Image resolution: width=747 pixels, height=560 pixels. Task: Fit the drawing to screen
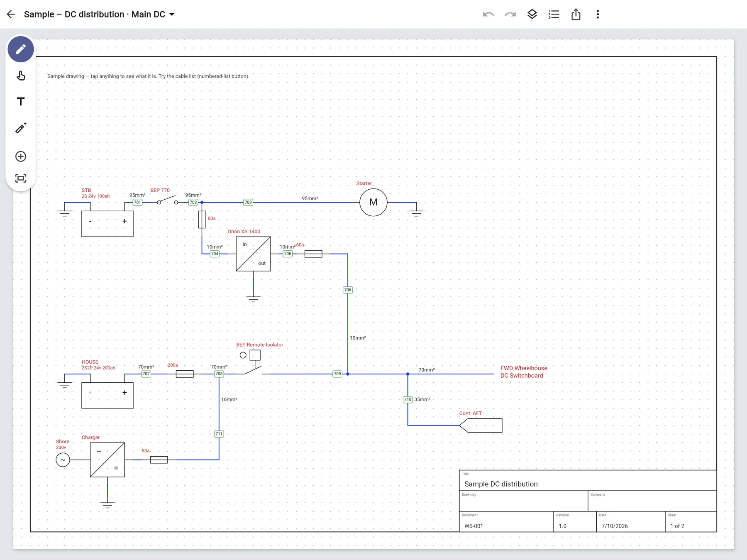21,179
